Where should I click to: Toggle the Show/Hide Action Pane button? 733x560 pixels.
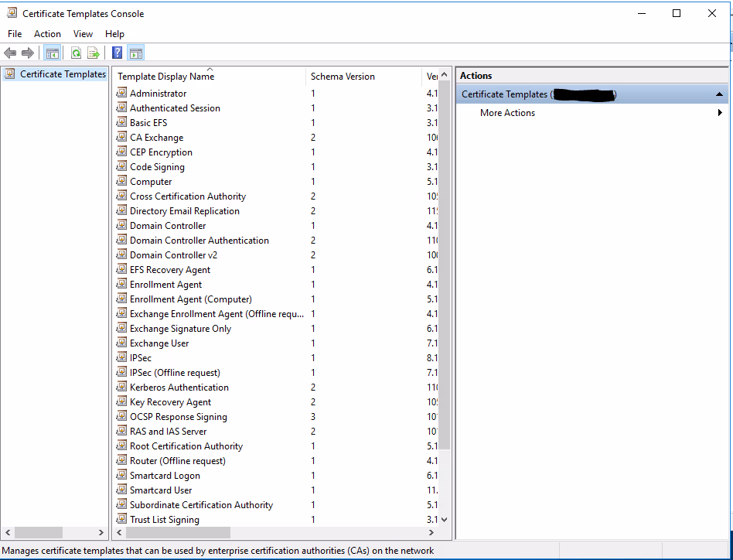[136, 53]
